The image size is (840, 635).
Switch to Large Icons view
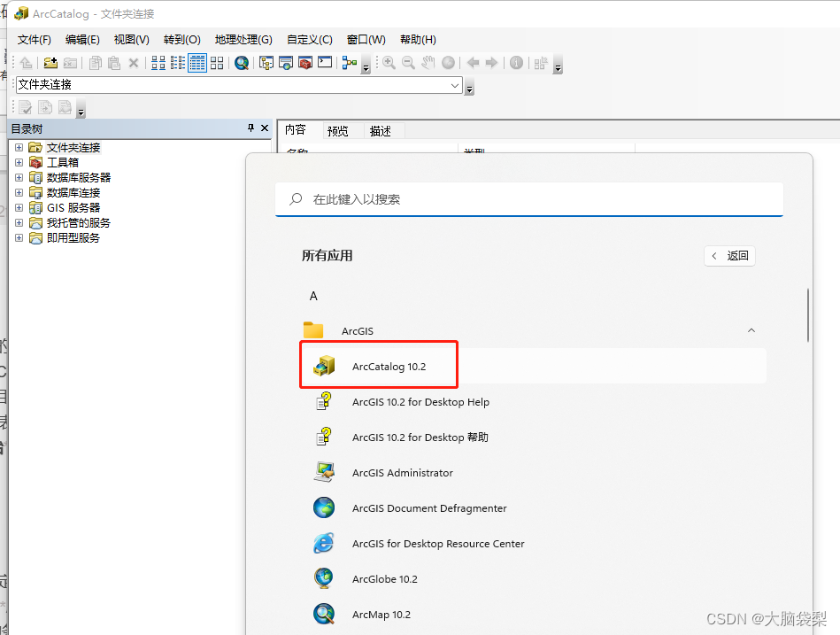(x=158, y=63)
